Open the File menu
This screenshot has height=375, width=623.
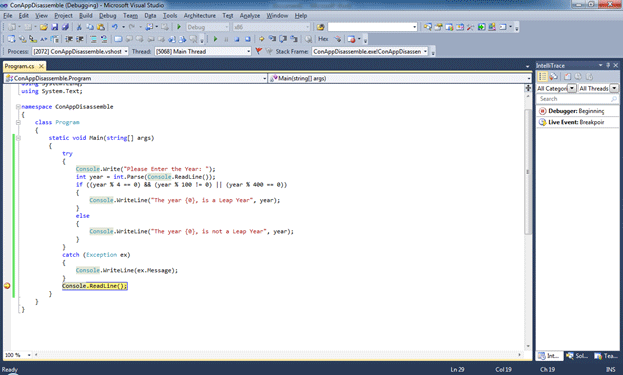click(8, 15)
